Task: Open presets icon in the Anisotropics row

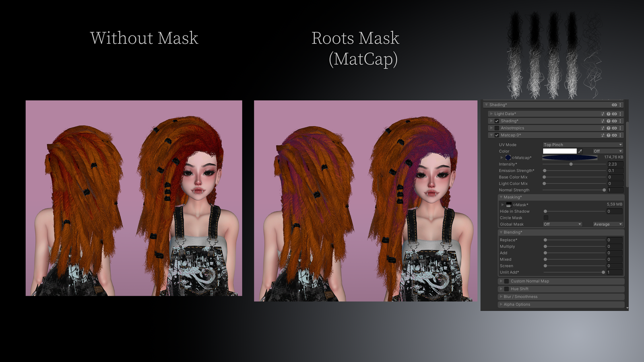Action: coord(603,128)
